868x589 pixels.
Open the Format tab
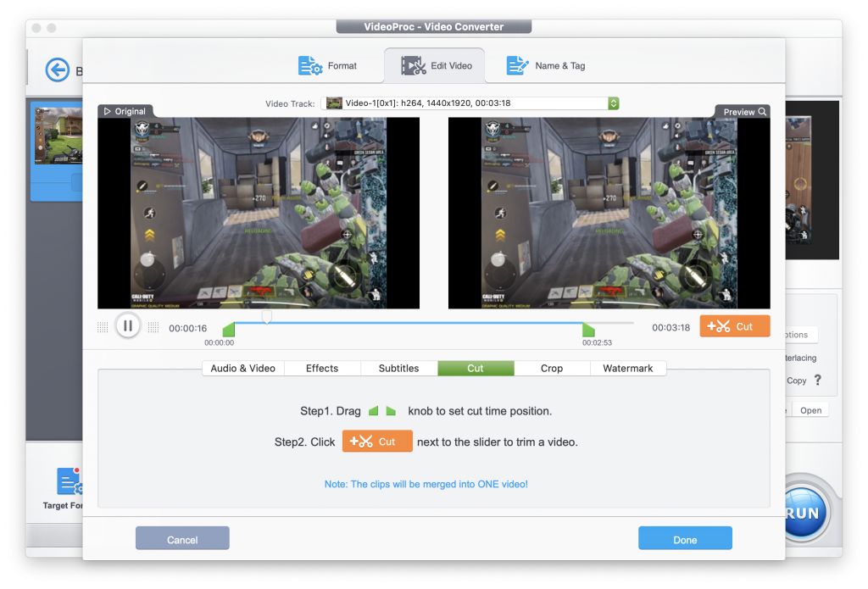click(x=327, y=66)
